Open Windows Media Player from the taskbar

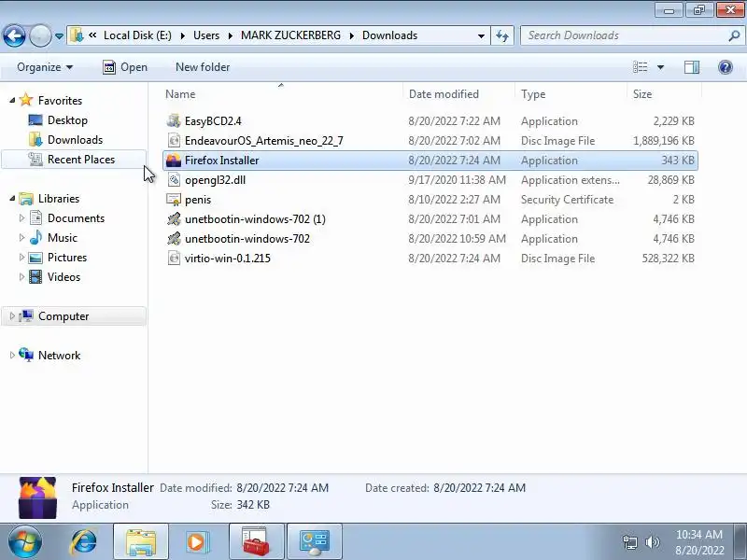pos(196,541)
